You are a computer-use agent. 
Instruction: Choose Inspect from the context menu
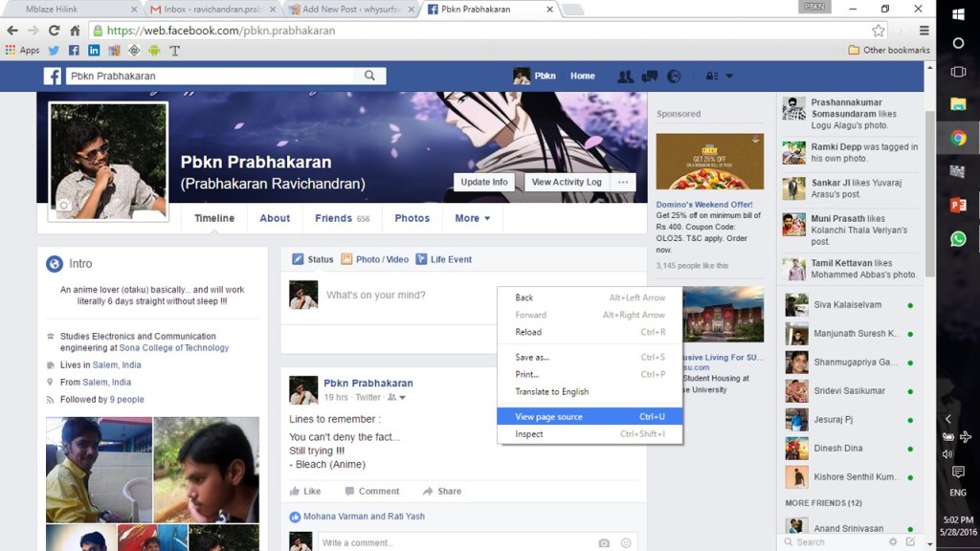point(529,434)
